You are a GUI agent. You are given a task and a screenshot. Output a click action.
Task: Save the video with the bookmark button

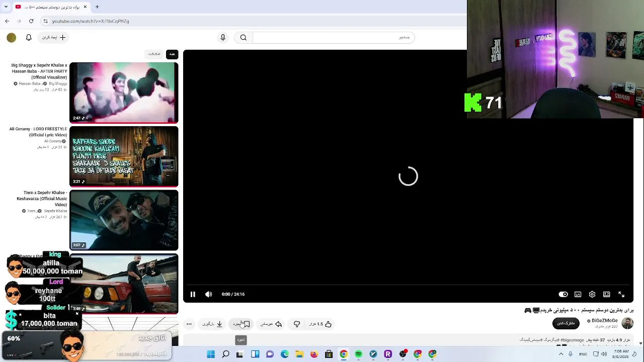point(241,324)
